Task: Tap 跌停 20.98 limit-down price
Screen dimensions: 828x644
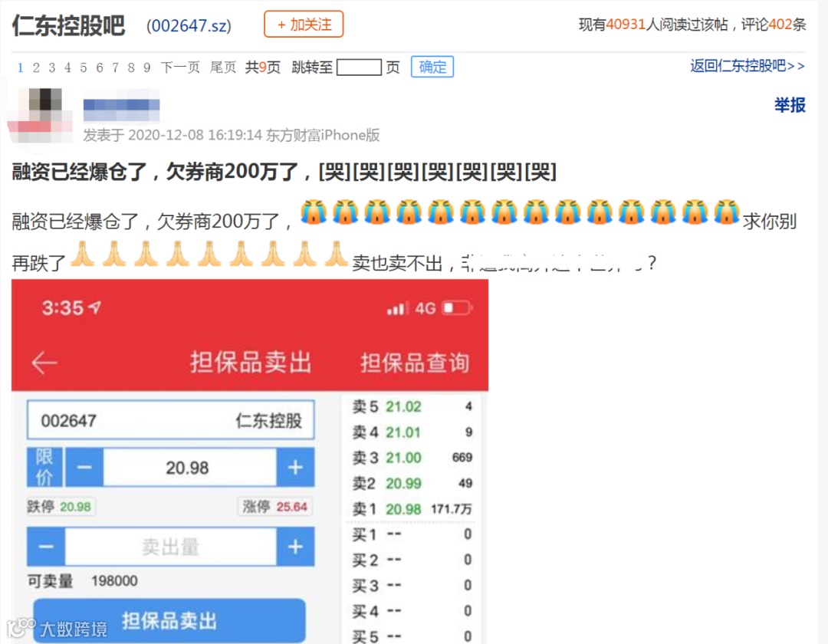Action: coord(60,507)
